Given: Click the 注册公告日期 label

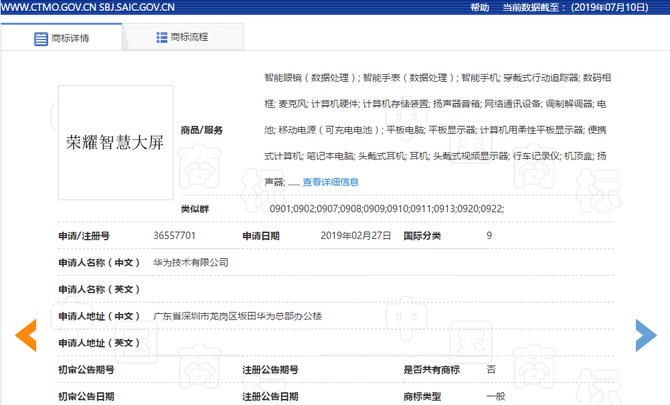Looking at the screenshot, I should tap(270, 397).
